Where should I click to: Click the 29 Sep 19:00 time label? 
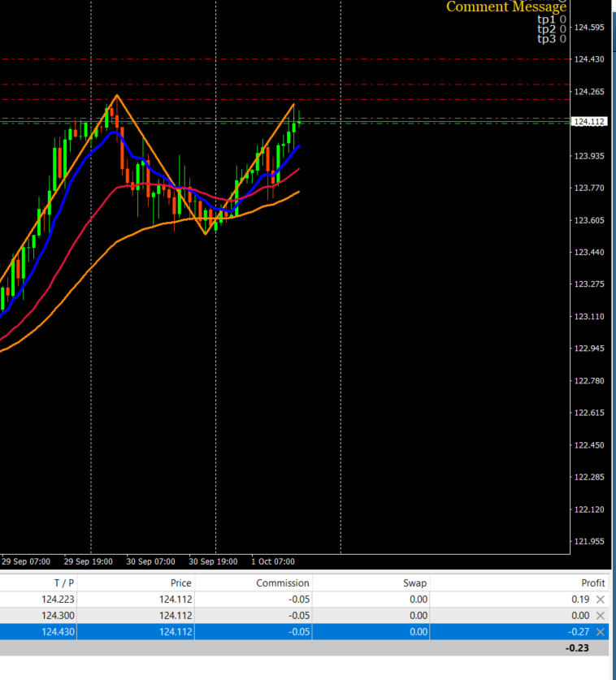(88, 561)
